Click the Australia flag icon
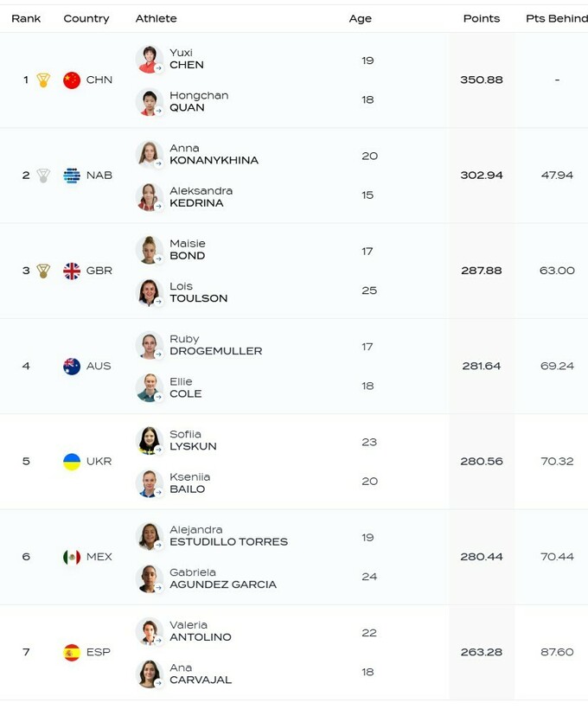Screen dimensions: 588x709 click(72, 366)
